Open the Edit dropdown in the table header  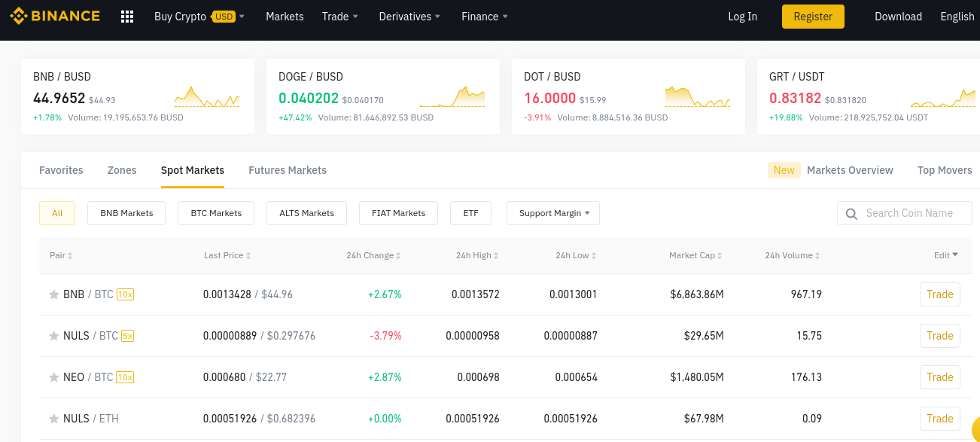(x=945, y=255)
